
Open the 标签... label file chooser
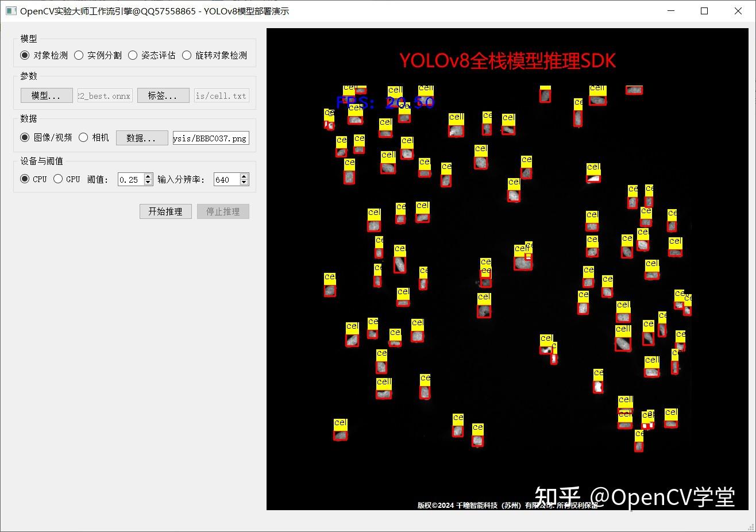(163, 95)
